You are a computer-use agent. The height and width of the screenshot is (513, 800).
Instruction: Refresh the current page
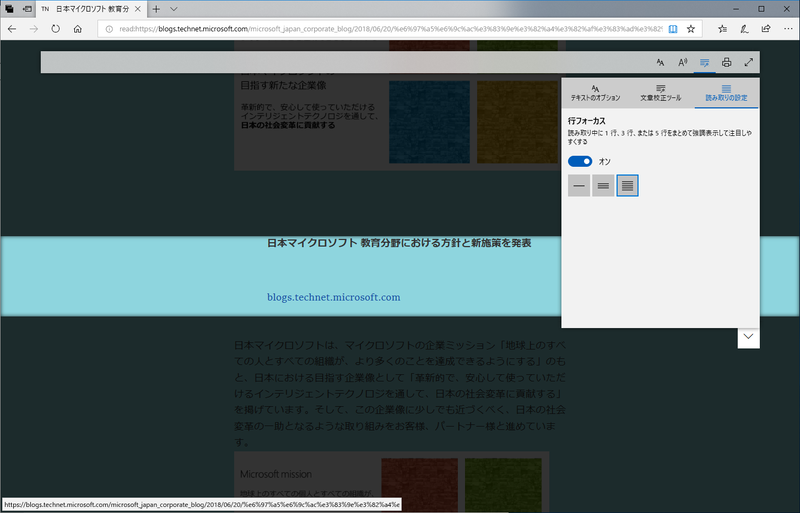[56, 29]
